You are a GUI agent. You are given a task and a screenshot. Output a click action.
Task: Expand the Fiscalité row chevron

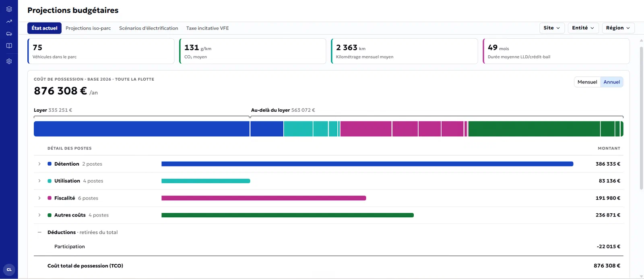coord(39,198)
